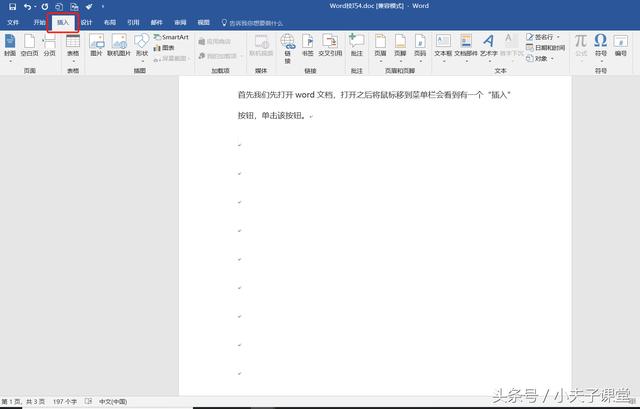The image size is (640, 409).
Task: Switch to the View (视图) tab
Action: [203, 22]
